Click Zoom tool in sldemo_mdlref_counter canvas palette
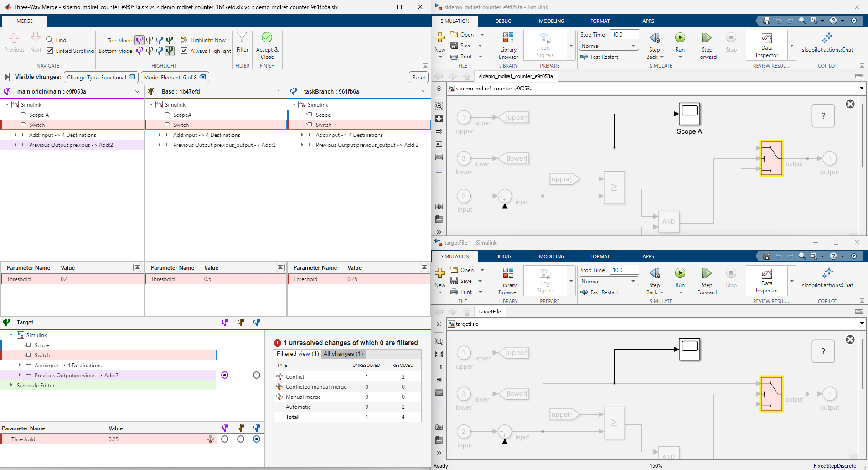This screenshot has height=470, width=868. point(439,106)
